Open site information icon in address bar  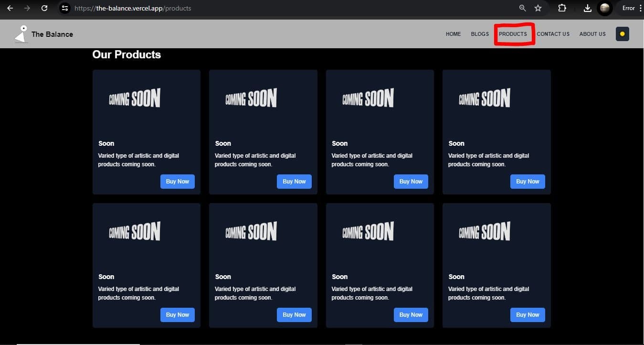pyautogui.click(x=65, y=8)
